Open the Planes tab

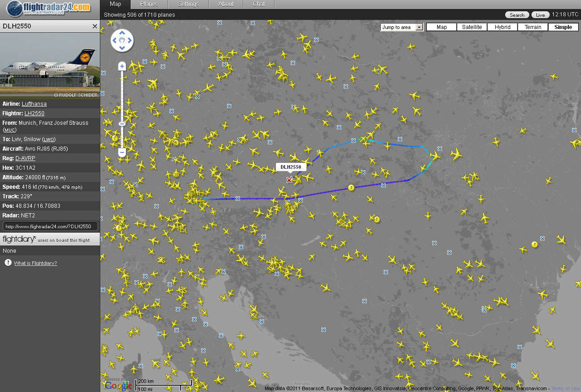[x=149, y=4]
